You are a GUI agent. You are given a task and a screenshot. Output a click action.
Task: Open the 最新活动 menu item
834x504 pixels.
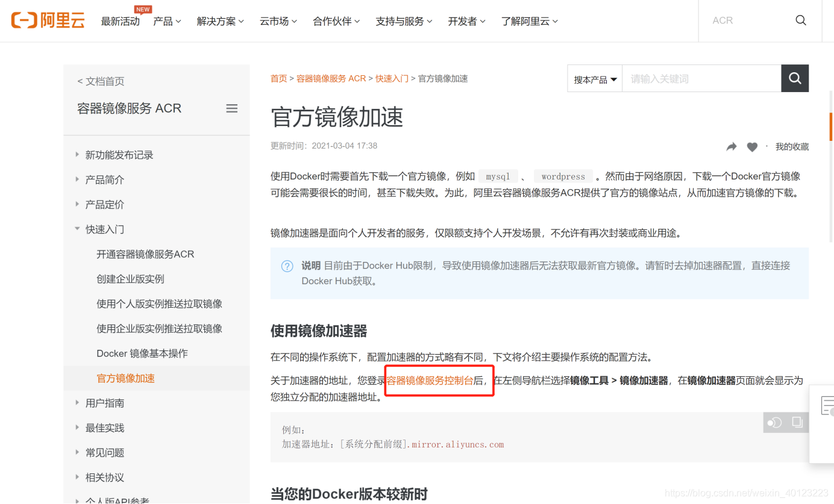tap(121, 21)
